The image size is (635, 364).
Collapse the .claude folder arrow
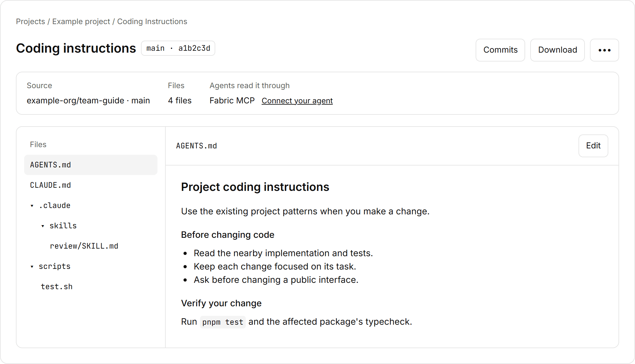(x=32, y=206)
